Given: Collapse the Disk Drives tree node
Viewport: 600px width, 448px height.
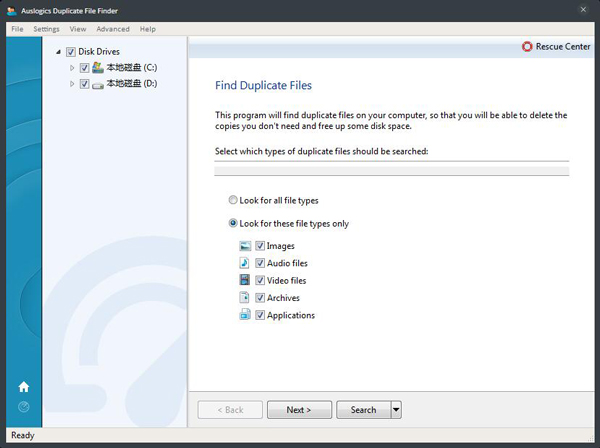Looking at the screenshot, I should click(58, 52).
